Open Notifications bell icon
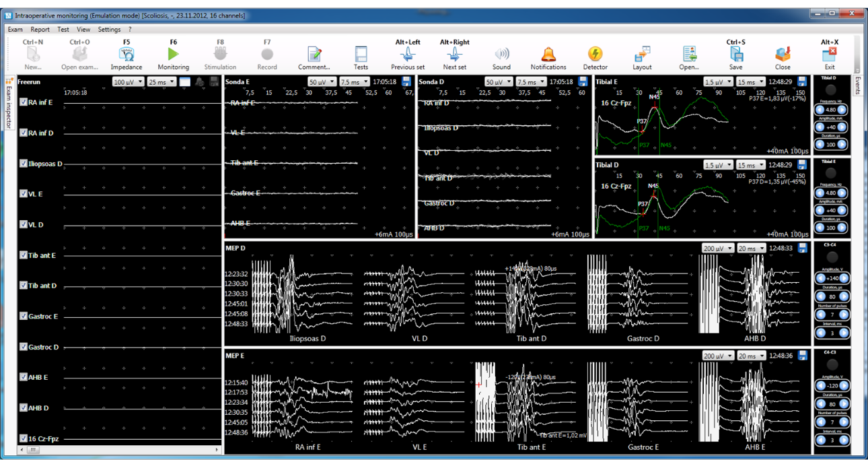Viewport: 868px width, 460px height. click(x=548, y=54)
